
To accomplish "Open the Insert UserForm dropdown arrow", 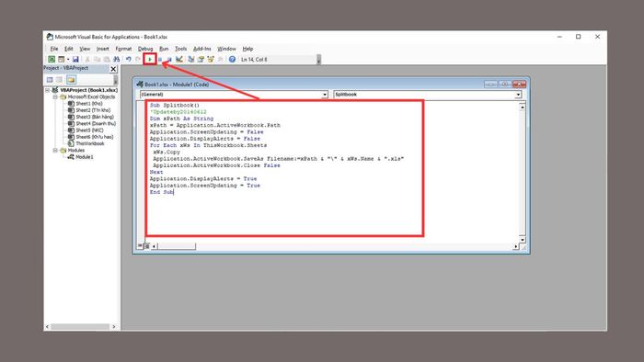I will (68, 60).
